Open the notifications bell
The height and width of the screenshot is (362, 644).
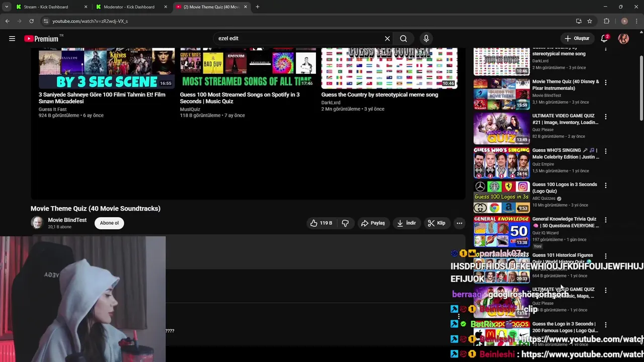(x=604, y=39)
